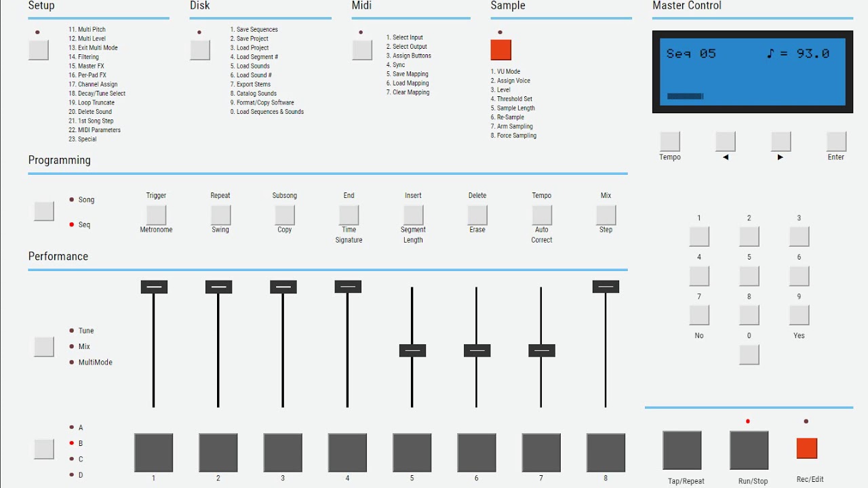Switch pad bank with the A/B/C/D button
The height and width of the screenshot is (488, 868).
click(44, 449)
